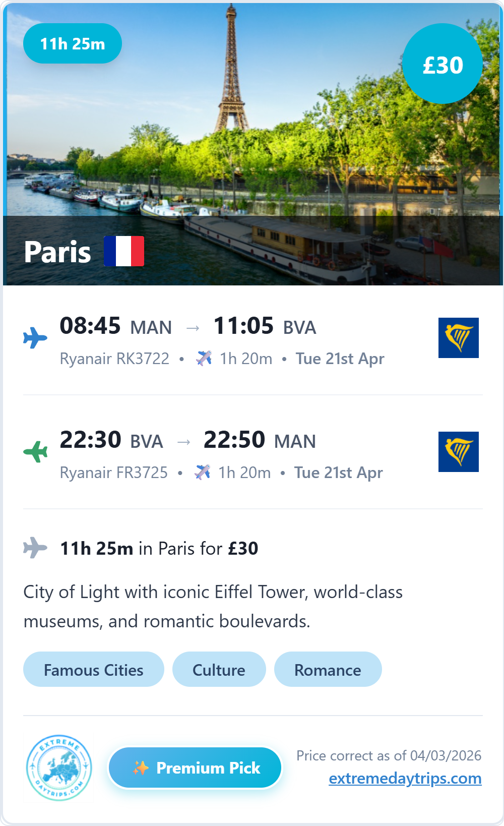Image resolution: width=504 pixels, height=826 pixels.
Task: Click the blue outbound flight plane icon
Action: click(35, 337)
